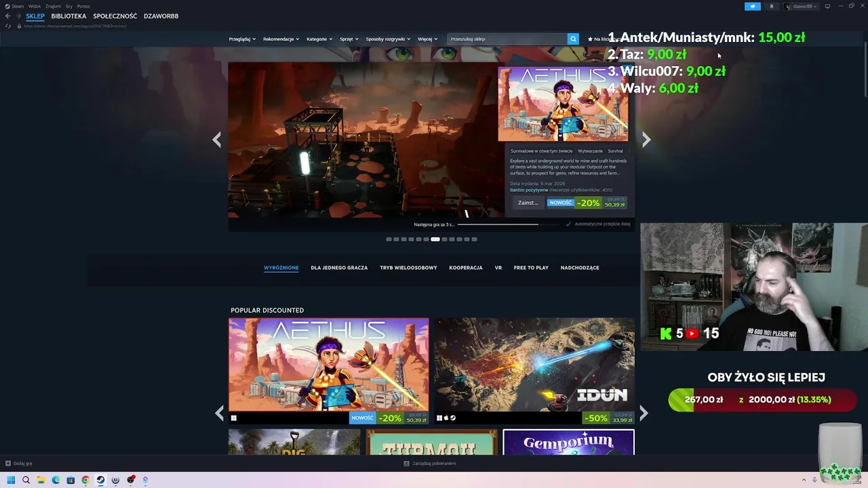The width and height of the screenshot is (868, 488).
Task: Show next featured game in main carousel
Action: [x=646, y=140]
